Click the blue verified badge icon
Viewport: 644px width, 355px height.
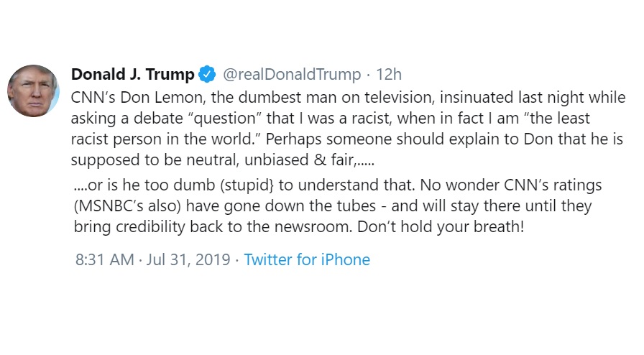click(x=207, y=74)
